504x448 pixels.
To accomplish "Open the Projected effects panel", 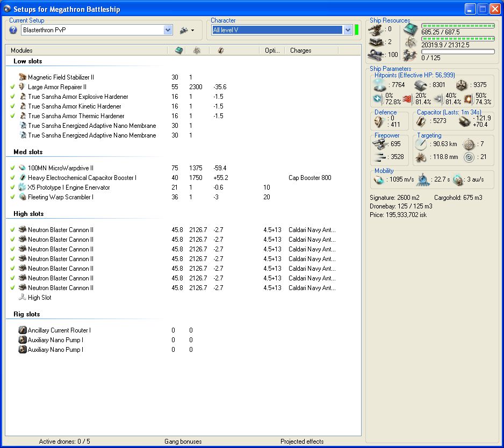I will point(302,441).
